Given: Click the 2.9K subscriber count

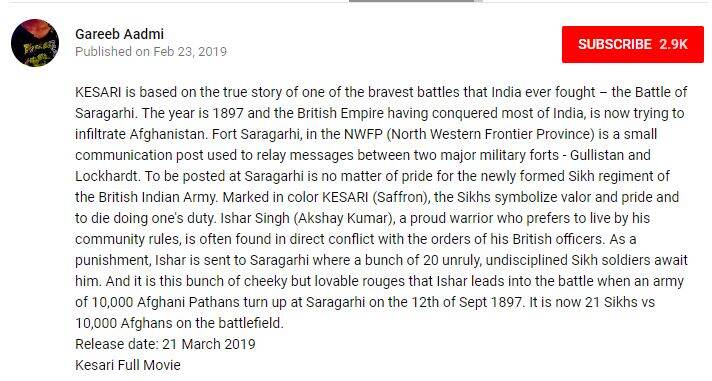Looking at the screenshot, I should click(673, 45).
